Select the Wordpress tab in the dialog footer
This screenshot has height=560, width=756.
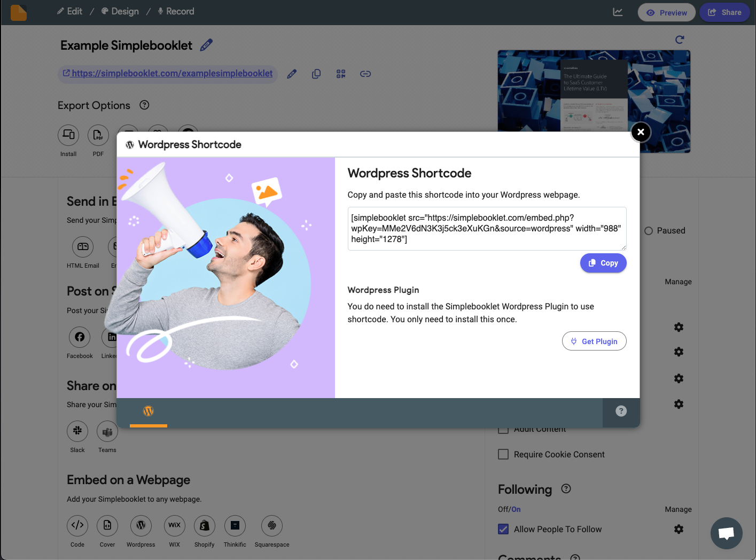click(x=149, y=411)
